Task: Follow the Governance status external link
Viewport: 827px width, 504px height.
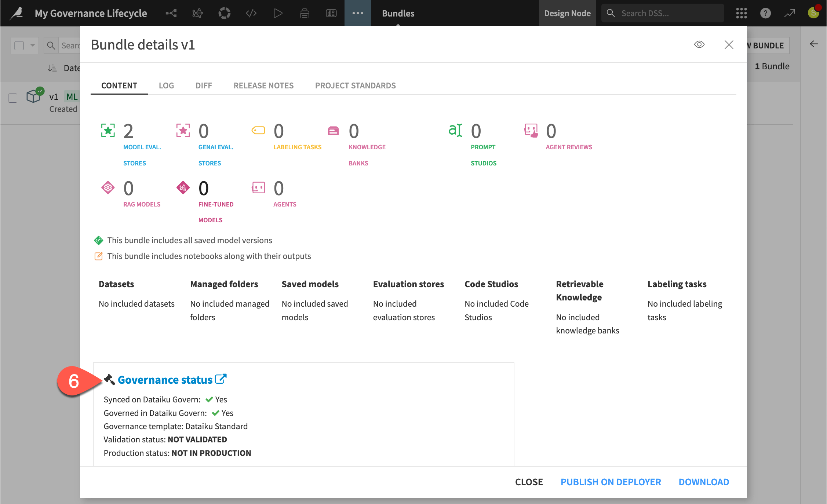Action: (221, 379)
